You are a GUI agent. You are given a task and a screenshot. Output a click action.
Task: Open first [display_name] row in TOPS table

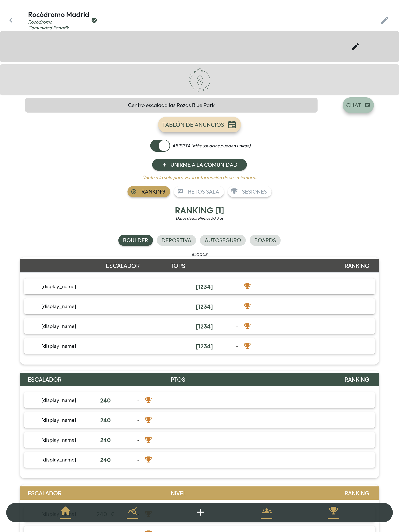tap(199, 286)
